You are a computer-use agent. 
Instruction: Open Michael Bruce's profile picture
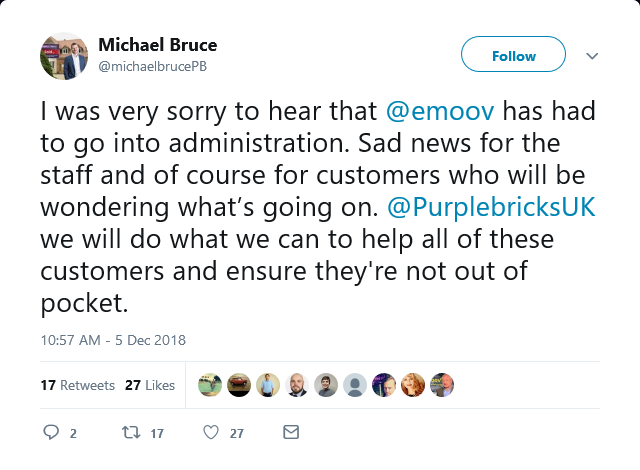[64, 56]
